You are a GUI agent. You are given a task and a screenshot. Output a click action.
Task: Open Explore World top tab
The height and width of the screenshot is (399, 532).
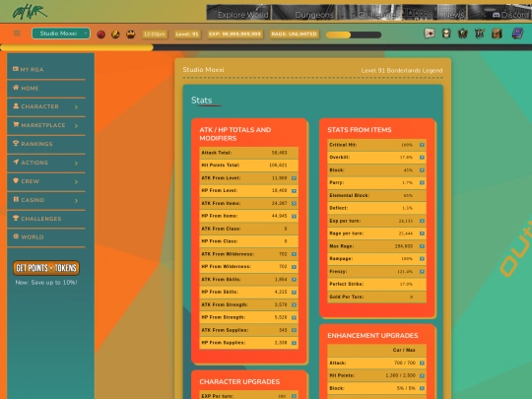click(238, 13)
